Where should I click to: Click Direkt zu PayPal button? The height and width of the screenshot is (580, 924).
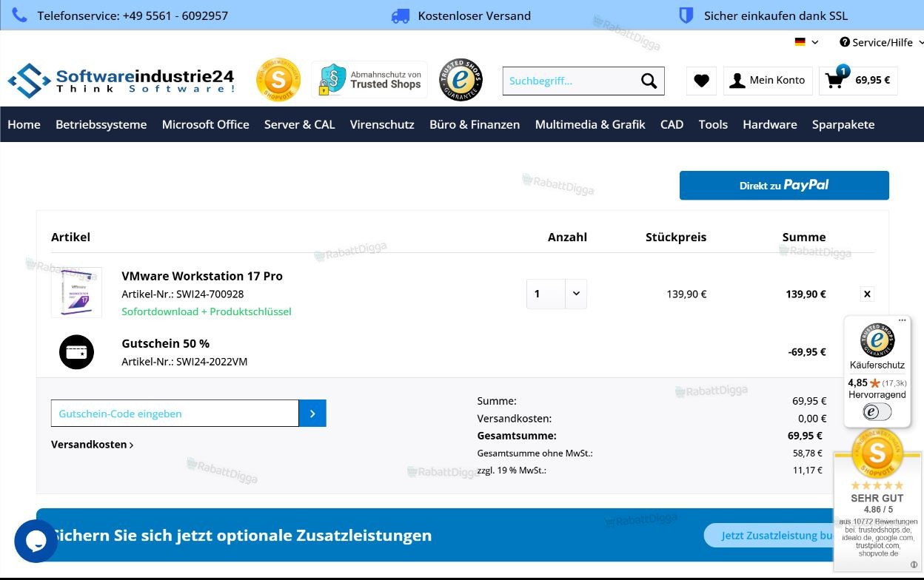click(x=784, y=185)
